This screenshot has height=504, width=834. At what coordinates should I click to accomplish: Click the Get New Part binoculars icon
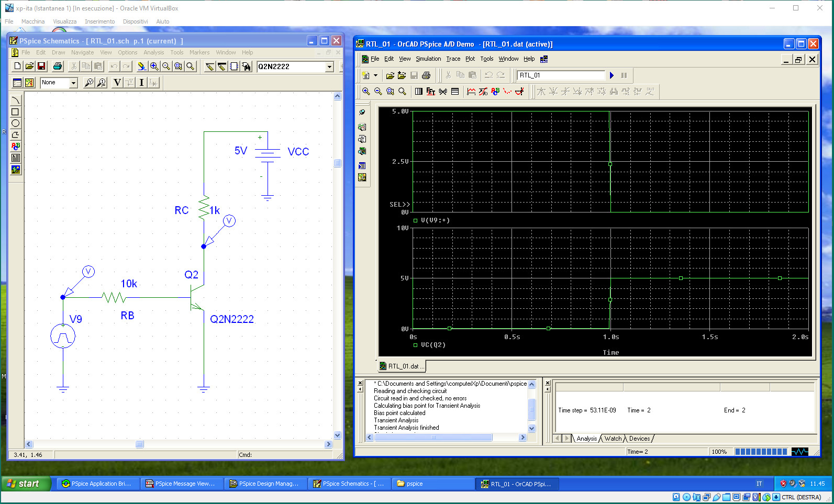(x=246, y=66)
